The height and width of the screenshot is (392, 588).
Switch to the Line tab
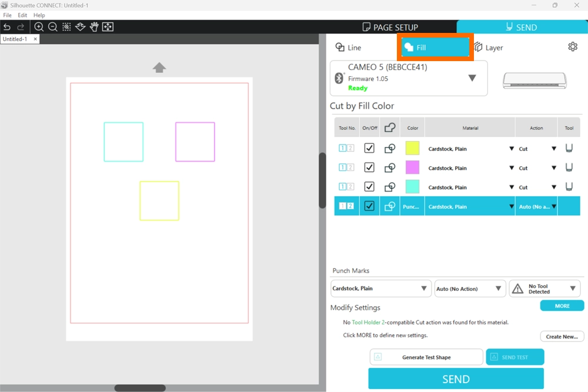tap(348, 48)
